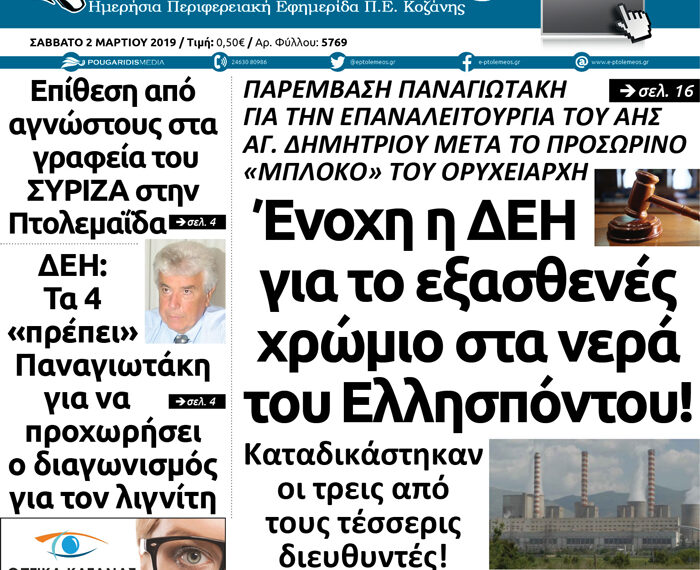Open the @eptolemeos.gr Twitter handle
Viewport: 700px width, 570px height.
tap(372, 62)
